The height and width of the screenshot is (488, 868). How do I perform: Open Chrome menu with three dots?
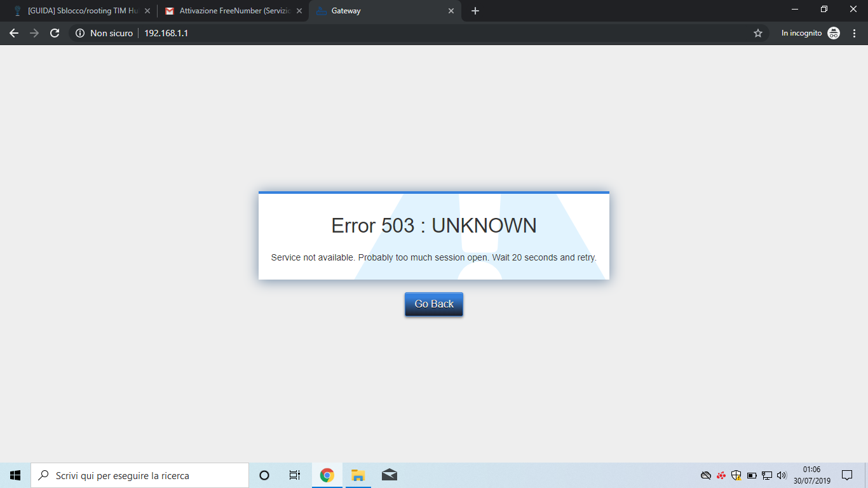[x=854, y=33]
